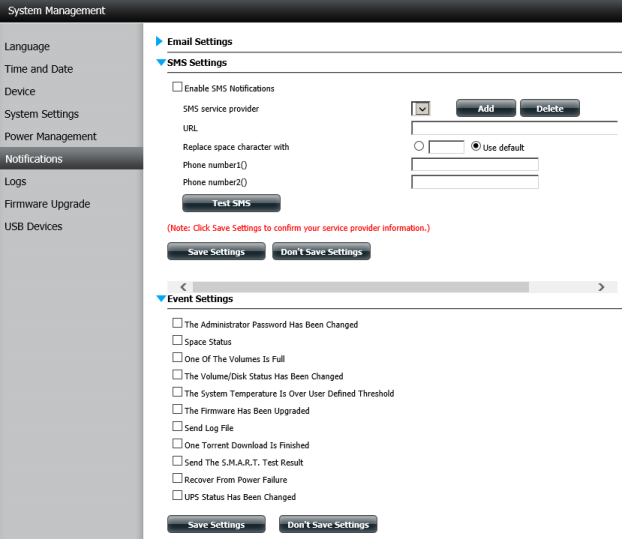Image resolution: width=622 pixels, height=539 pixels.
Task: Enable SMS Notifications checkbox
Action: [177, 87]
